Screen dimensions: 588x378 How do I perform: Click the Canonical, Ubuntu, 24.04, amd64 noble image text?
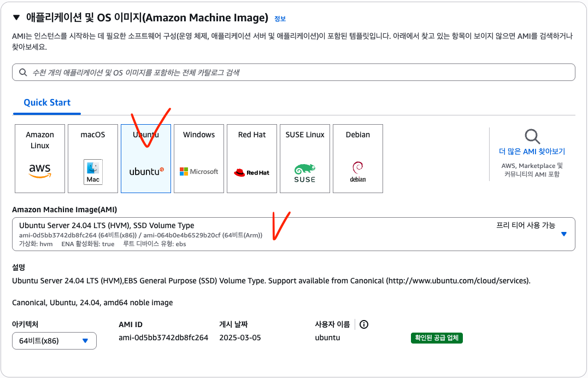coord(92,303)
